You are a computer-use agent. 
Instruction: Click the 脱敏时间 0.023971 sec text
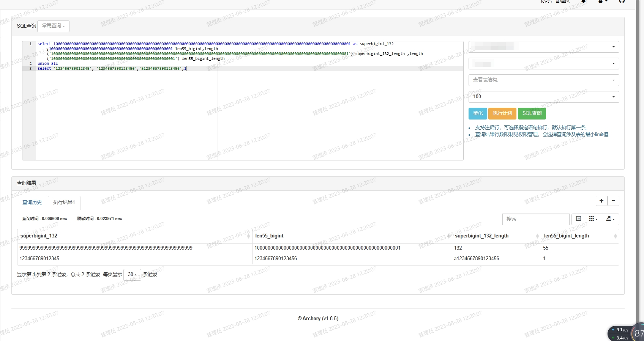pos(99,218)
